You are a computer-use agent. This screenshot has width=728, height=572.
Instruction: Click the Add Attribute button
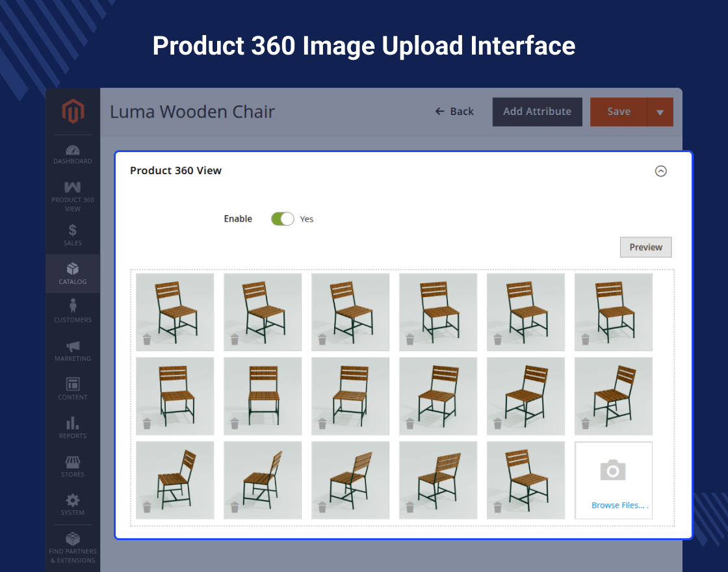point(537,112)
